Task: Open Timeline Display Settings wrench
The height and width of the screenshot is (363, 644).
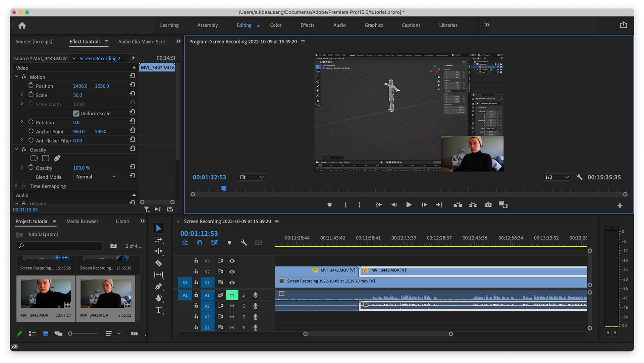Action: pyautogui.click(x=244, y=243)
